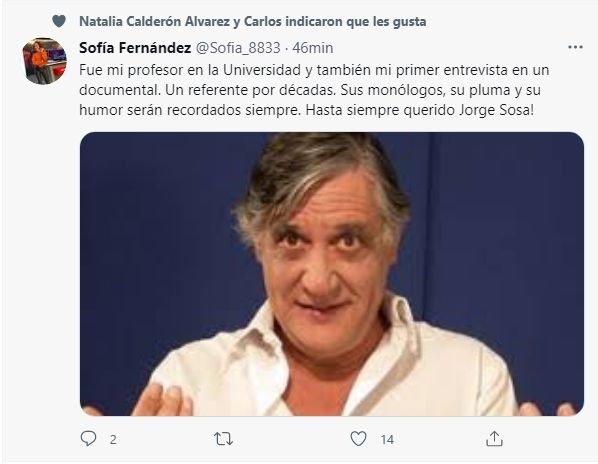The width and height of the screenshot is (598, 464).
Task: Like the tweet with the heart outline
Action: click(x=358, y=439)
